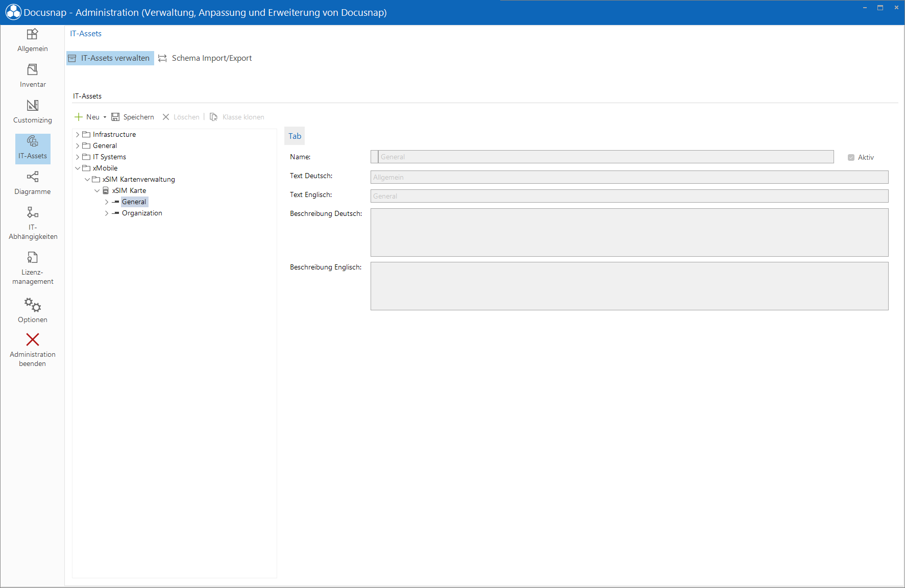The width and height of the screenshot is (905, 588).
Task: Click the Speichern floppy disk icon
Action: 115,117
